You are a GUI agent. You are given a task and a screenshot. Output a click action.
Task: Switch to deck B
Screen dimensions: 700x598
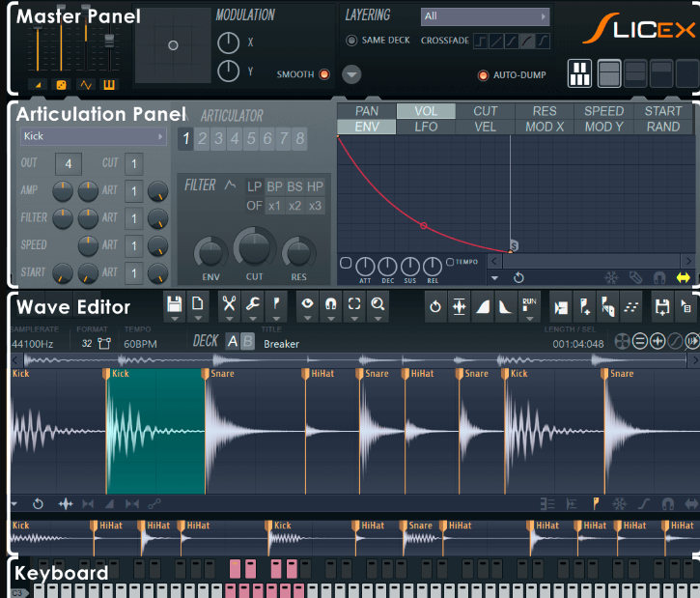tap(247, 342)
